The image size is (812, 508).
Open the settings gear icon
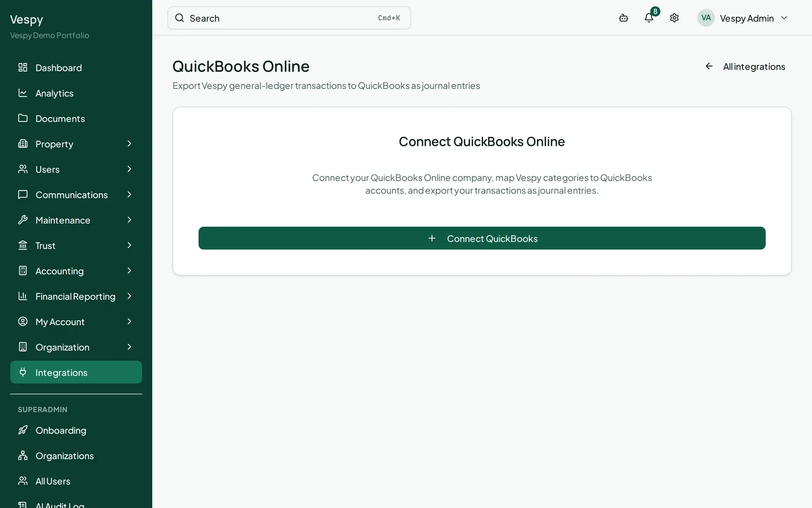click(x=674, y=18)
